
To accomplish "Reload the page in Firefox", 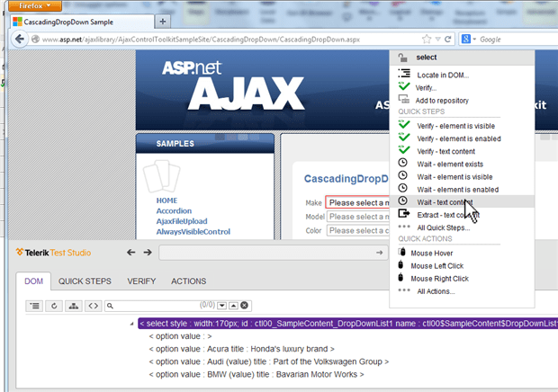I will tap(447, 39).
